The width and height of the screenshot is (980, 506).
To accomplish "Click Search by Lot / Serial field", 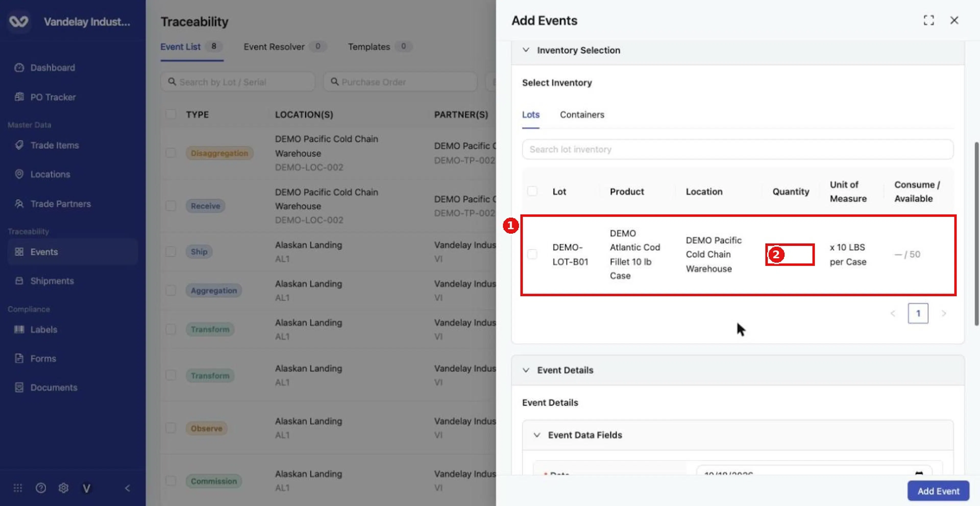I will [x=238, y=82].
